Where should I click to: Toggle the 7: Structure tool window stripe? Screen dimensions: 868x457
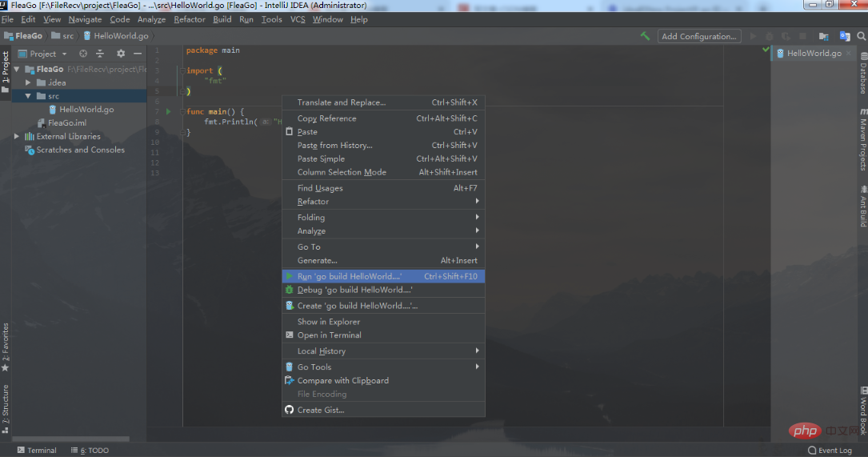pyautogui.click(x=6, y=409)
